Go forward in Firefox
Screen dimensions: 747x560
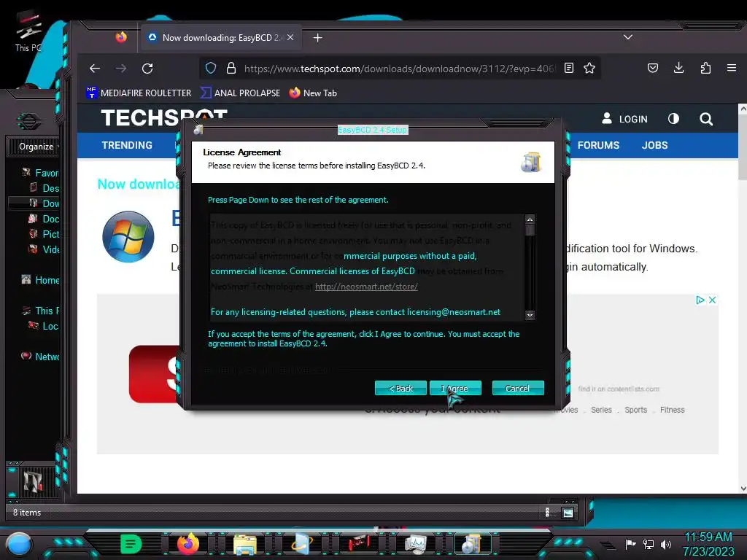121,69
